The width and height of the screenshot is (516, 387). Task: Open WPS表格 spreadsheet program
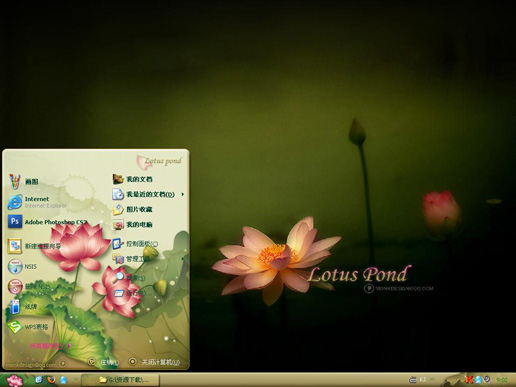pyautogui.click(x=28, y=327)
